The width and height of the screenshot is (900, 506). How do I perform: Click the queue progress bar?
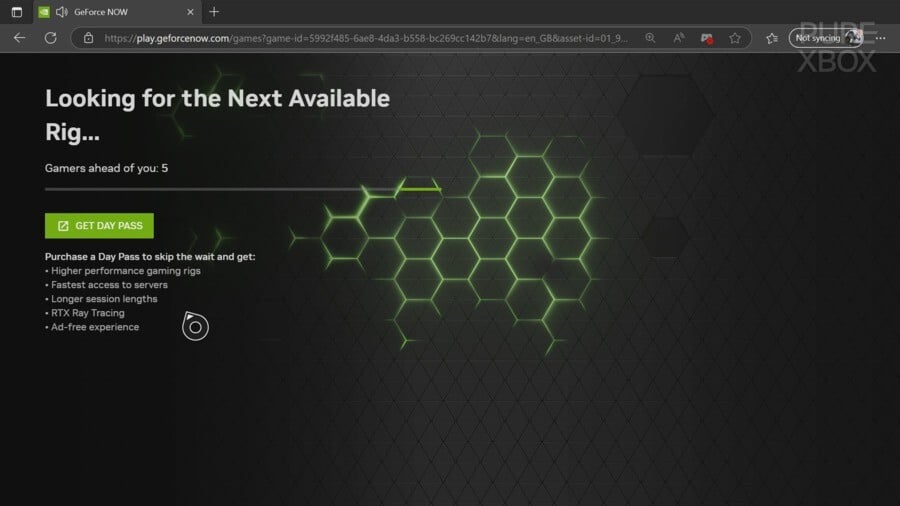pos(243,189)
